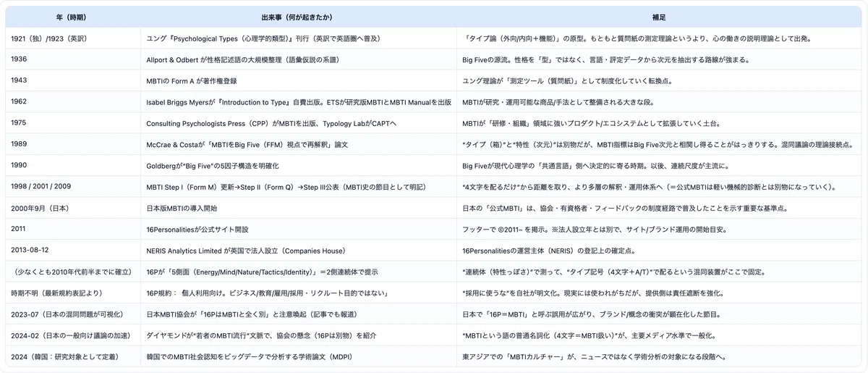Click the note cell about 日本の「公式MBTI」
Screen dimensions: 868x373
659,208
